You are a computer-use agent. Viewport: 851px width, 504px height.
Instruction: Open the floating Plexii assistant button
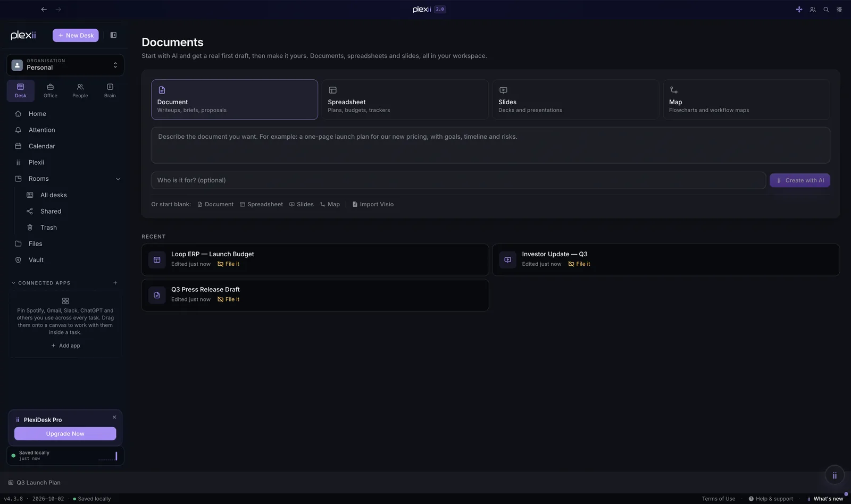[x=835, y=475]
